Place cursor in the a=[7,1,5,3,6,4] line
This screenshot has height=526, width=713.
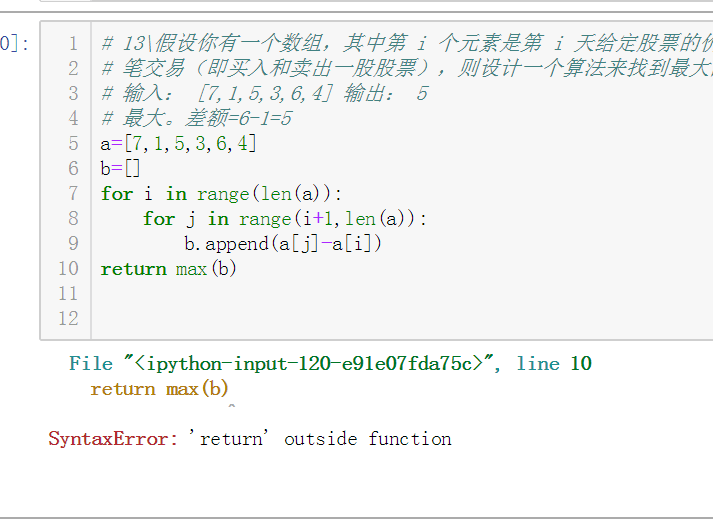tap(178, 144)
